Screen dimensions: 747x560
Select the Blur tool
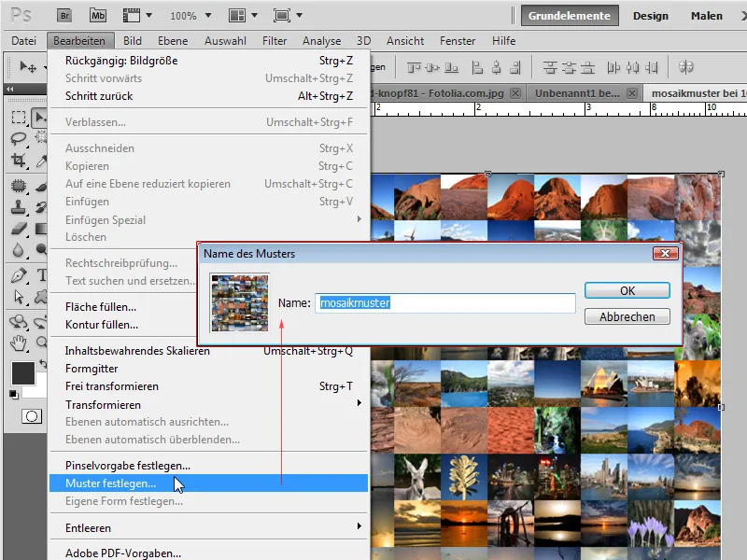pos(19,250)
